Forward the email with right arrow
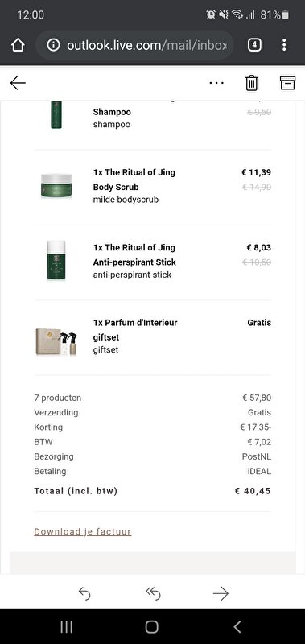Image resolution: width=305 pixels, height=644 pixels. coord(221,593)
